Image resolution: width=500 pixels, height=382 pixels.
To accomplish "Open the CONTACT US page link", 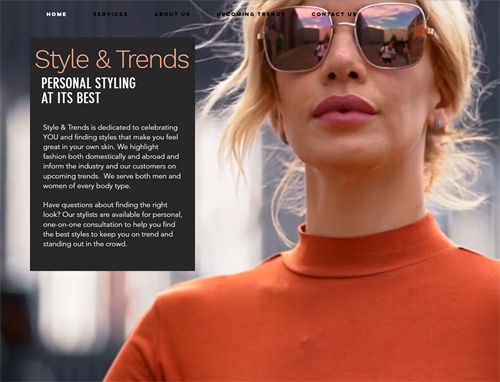I will [x=334, y=14].
